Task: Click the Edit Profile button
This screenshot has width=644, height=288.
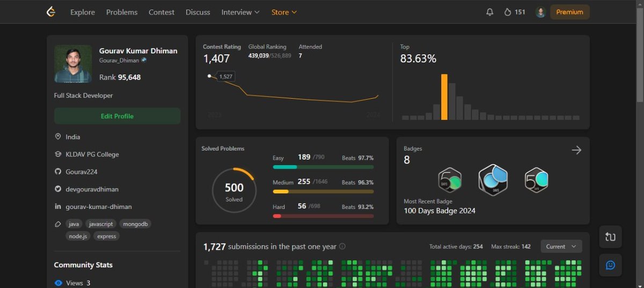Action: (117, 116)
